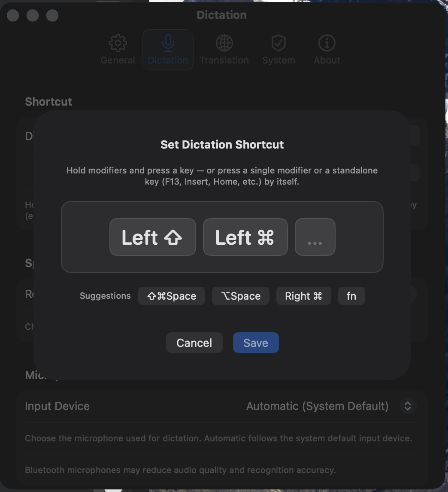Click the Hold modifiers instruction text

[x=222, y=176]
